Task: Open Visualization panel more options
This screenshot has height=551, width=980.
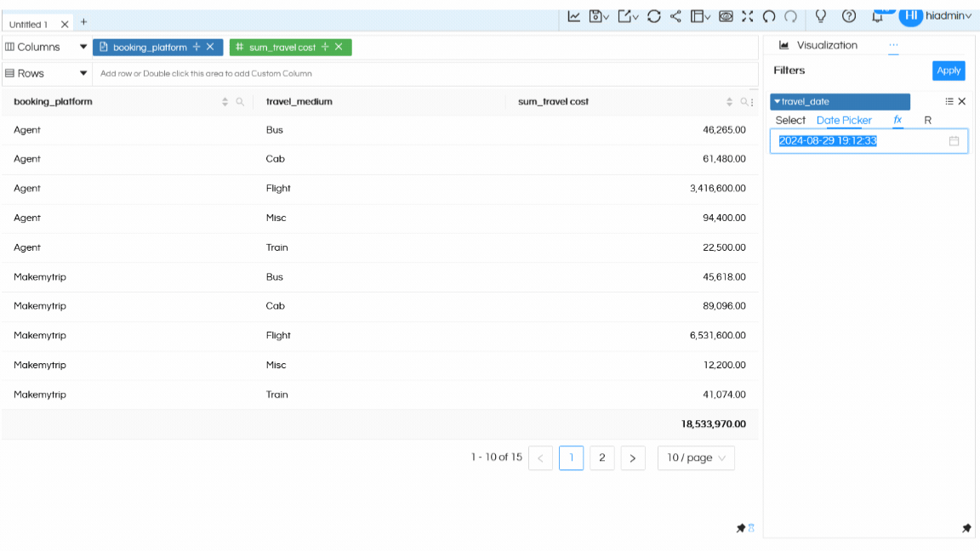Action: pos(893,45)
